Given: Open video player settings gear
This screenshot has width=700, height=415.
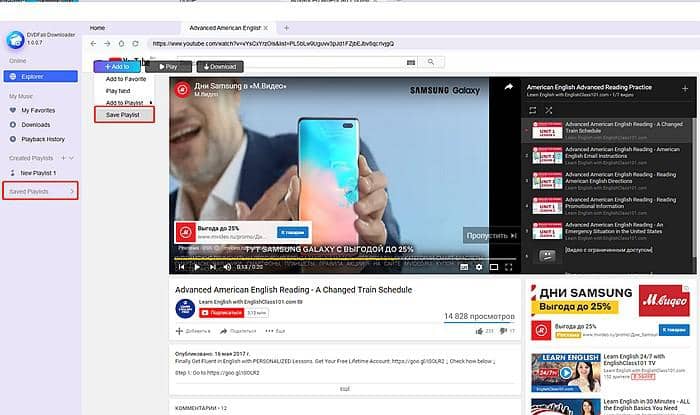Looking at the screenshot, I should click(x=479, y=267).
